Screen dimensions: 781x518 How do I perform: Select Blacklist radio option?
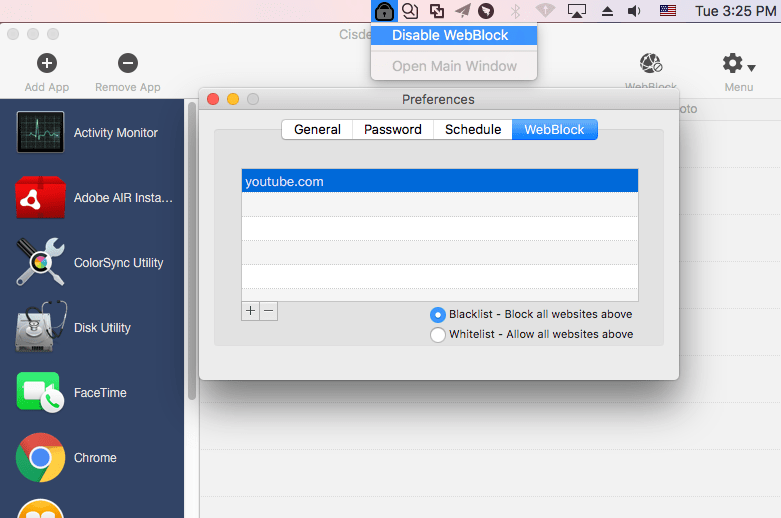click(x=437, y=315)
